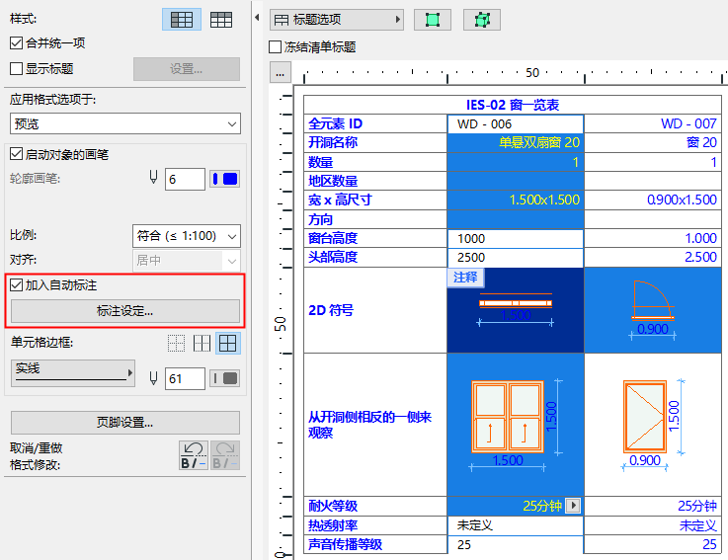Select the 开洞名称 header row
This screenshot has width=728, height=560.
tap(375, 142)
